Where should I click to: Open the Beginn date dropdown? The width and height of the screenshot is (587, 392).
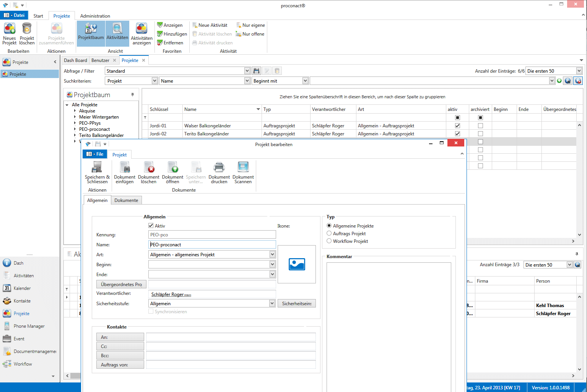coord(272,264)
